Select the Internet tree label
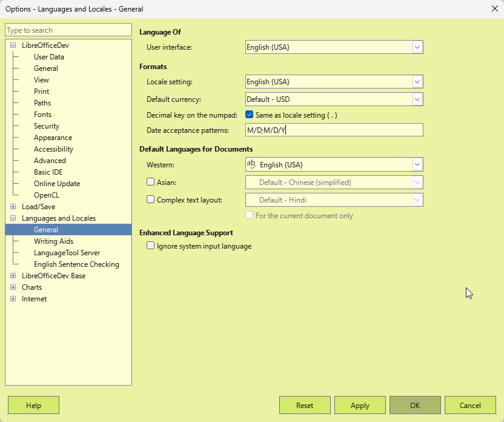This screenshot has width=504, height=422. click(34, 299)
